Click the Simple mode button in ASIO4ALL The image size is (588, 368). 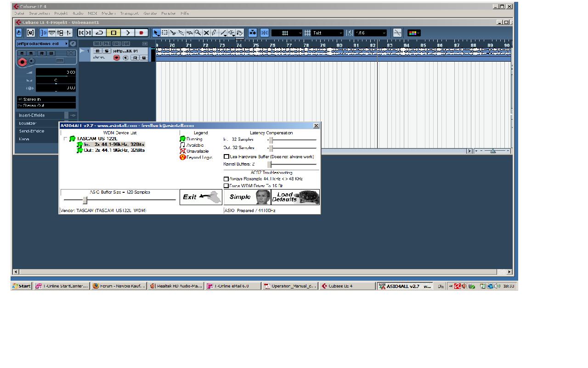point(248,197)
